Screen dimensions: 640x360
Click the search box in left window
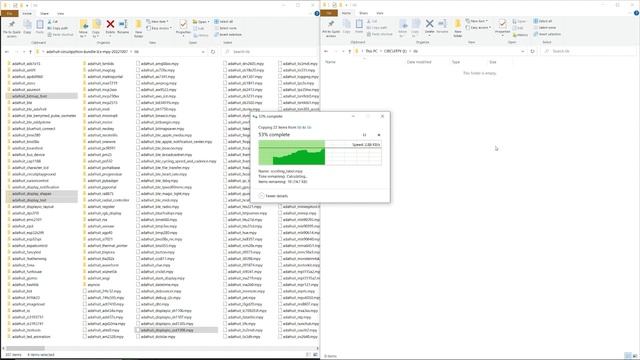269,52
